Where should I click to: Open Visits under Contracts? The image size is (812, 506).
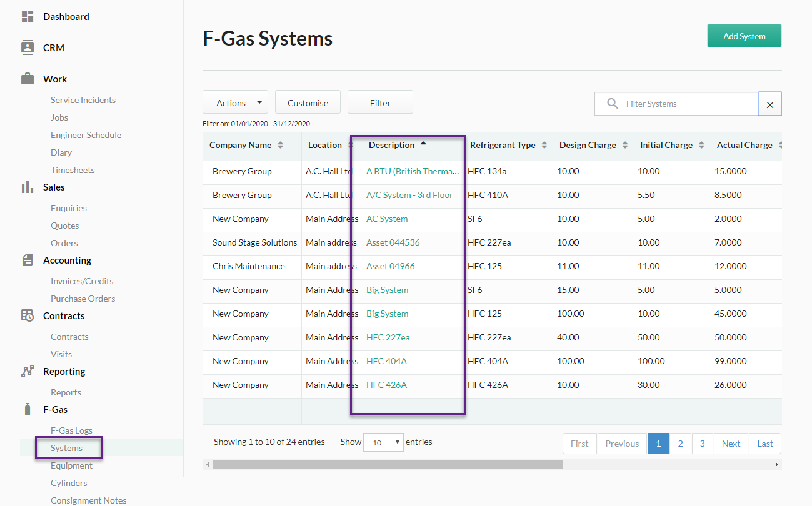[x=61, y=354]
